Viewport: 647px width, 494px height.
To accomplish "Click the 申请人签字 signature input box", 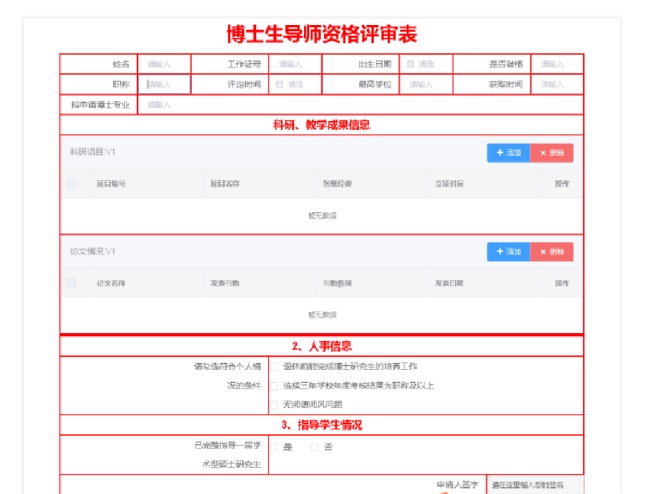I will pyautogui.click(x=534, y=485).
